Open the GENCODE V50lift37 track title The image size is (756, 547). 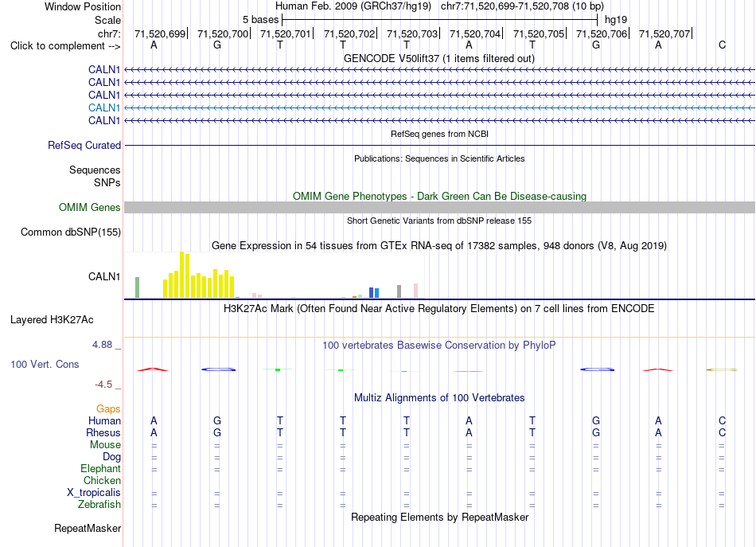438,59
